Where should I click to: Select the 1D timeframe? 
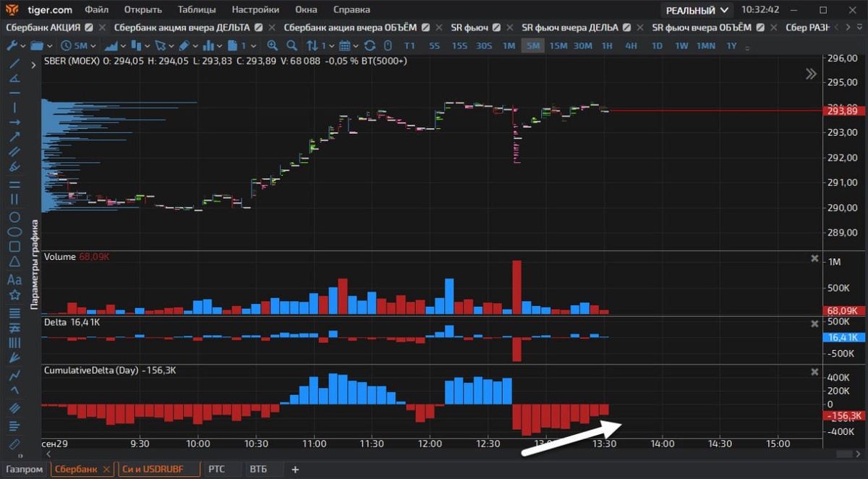coord(657,46)
